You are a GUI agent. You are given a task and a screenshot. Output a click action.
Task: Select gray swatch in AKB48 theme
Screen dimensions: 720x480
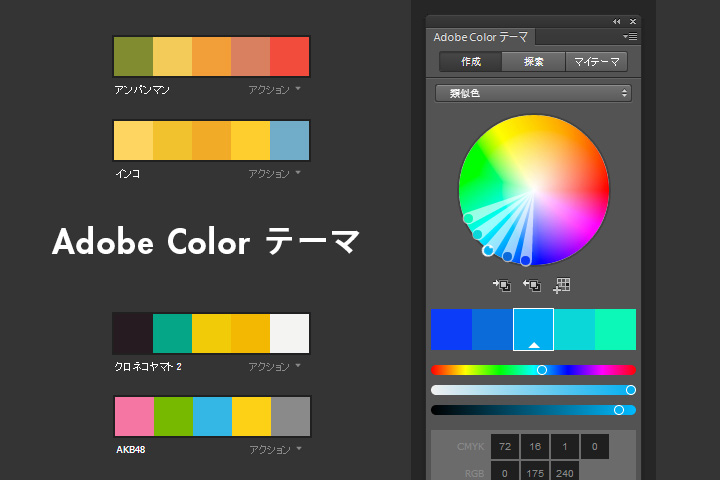(x=291, y=417)
